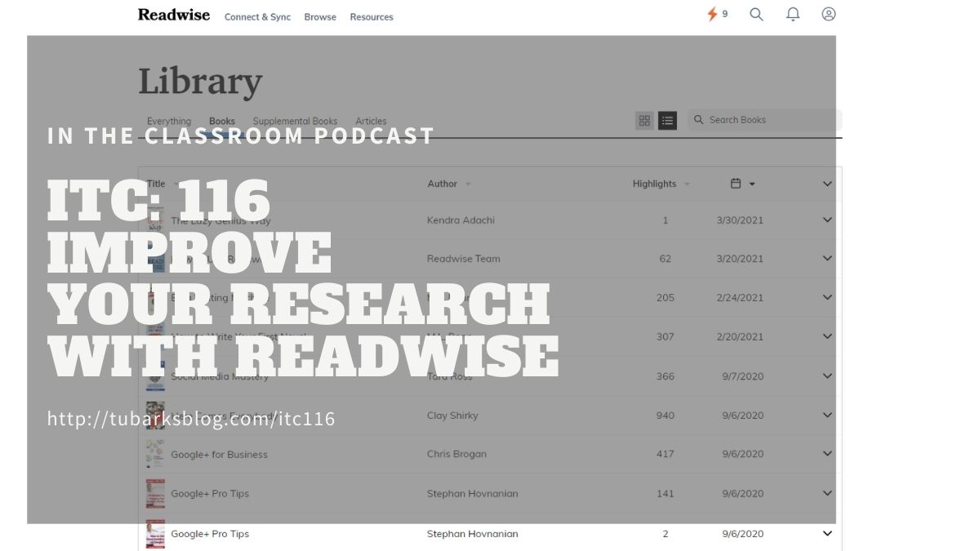Click in the Search Books field
The height and width of the screenshot is (551, 980).
point(768,120)
